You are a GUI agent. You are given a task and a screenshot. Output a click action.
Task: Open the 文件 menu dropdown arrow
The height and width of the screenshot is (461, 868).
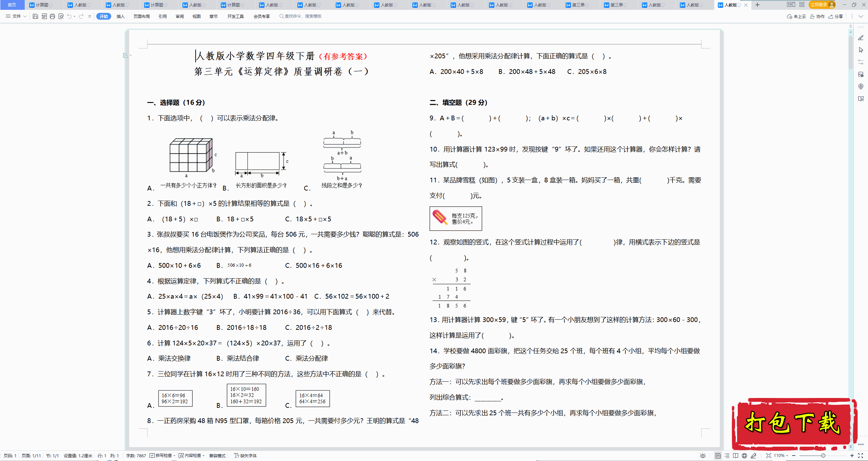25,16
